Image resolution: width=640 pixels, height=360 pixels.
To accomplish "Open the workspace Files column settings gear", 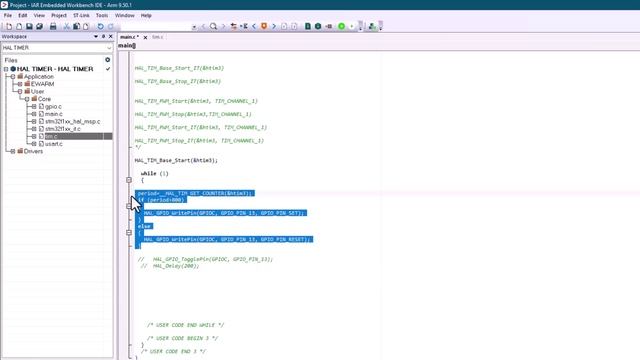I will click(x=107, y=60).
